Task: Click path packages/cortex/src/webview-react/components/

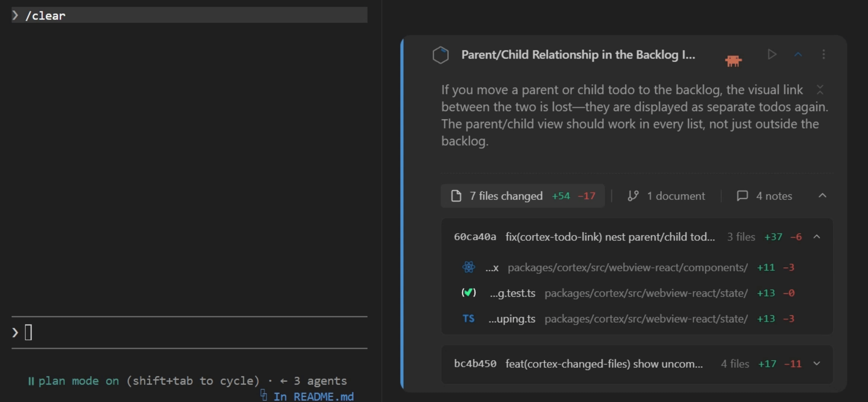Action: click(628, 267)
